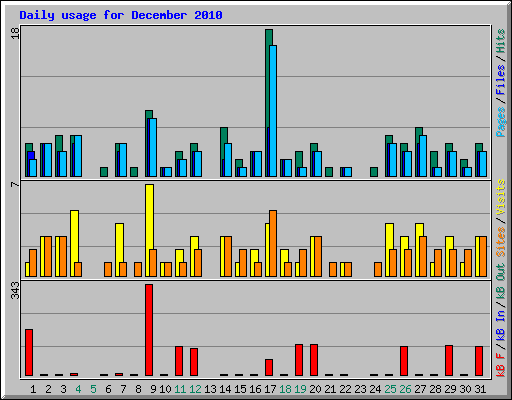Click the 'Daily usage for December 2010' title
The image size is (512, 400).
(x=121, y=15)
